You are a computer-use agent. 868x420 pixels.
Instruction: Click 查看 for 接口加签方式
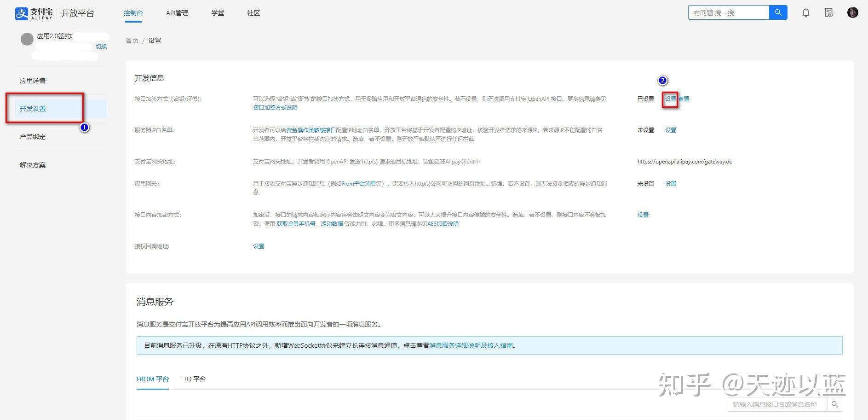684,99
